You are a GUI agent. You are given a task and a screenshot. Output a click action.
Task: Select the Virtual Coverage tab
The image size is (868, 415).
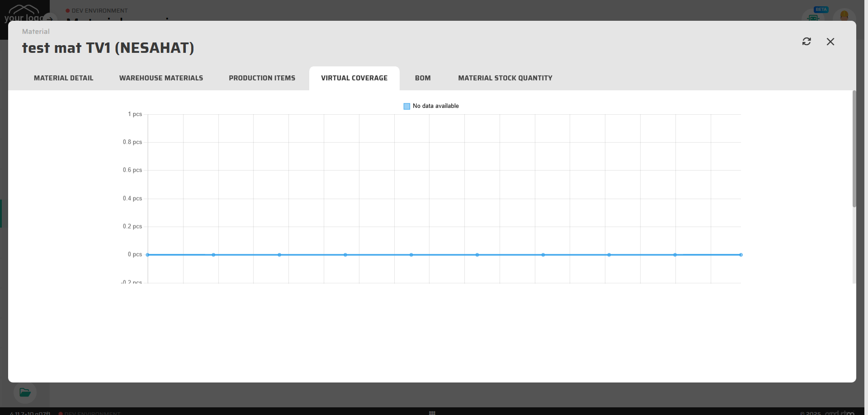pos(354,78)
